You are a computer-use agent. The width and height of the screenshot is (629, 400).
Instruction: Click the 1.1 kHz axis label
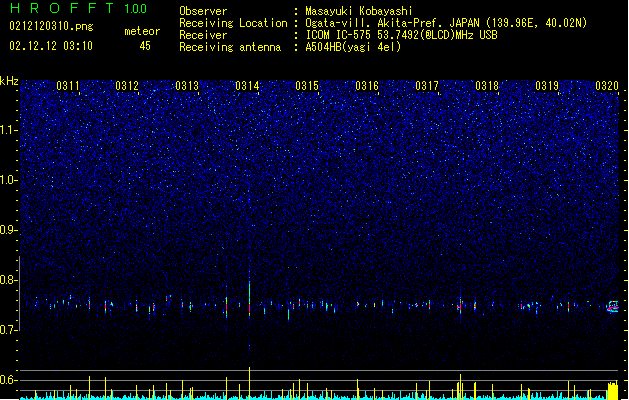(x=8, y=130)
